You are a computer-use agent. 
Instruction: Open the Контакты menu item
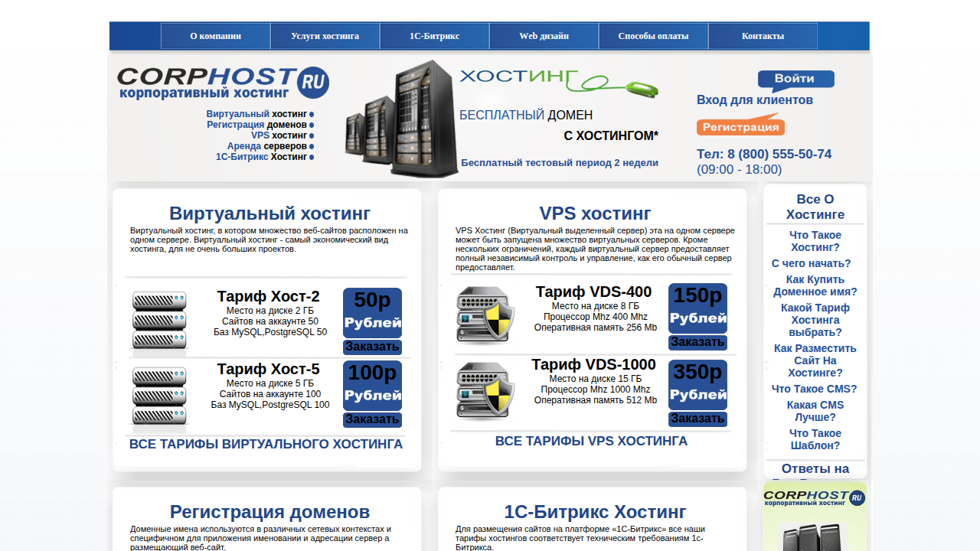point(763,36)
